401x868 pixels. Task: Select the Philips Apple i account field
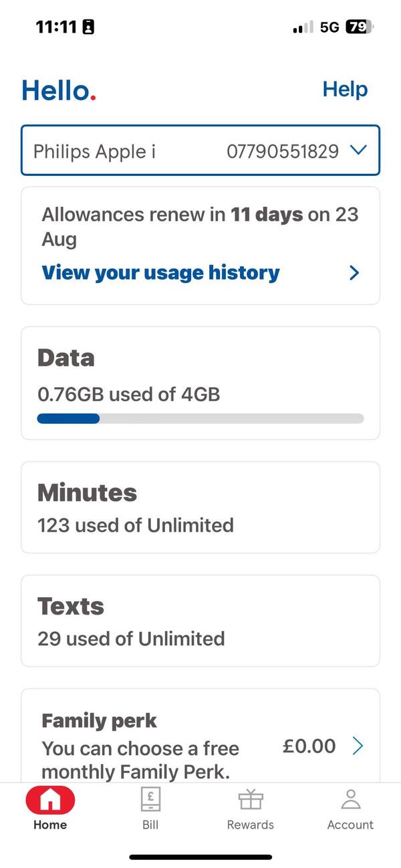95,151
